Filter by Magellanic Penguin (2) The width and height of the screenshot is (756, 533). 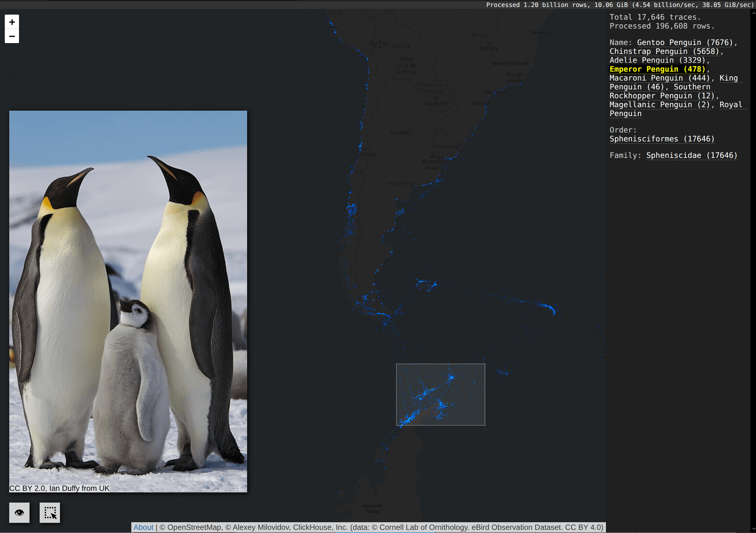pos(659,105)
